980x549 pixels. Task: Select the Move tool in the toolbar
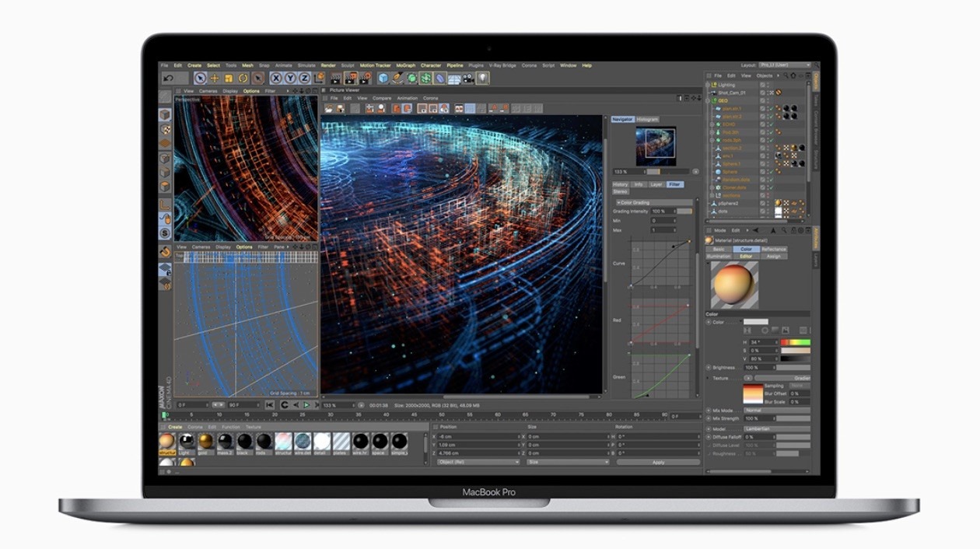(215, 79)
